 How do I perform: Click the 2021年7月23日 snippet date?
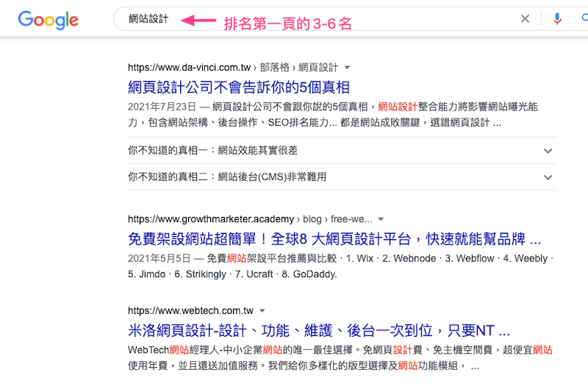click(x=162, y=107)
